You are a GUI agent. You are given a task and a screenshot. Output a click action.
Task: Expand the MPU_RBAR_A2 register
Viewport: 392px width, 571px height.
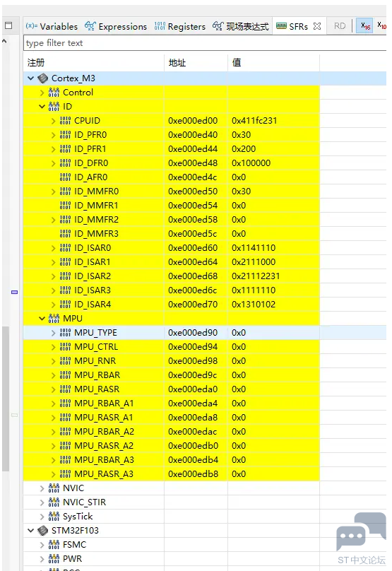click(x=54, y=432)
